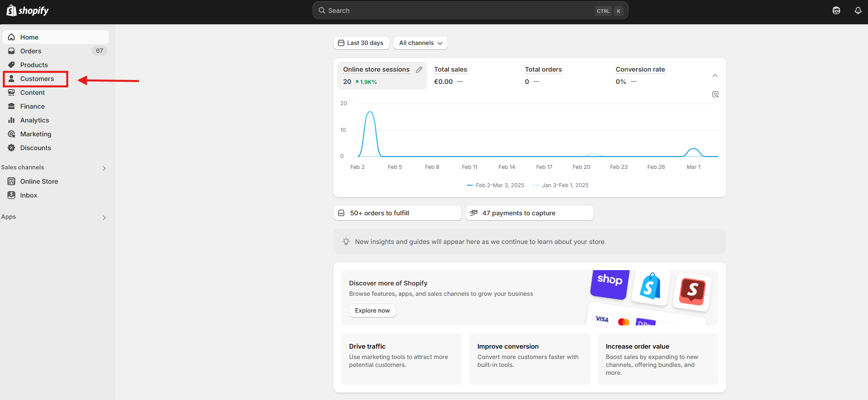Click the Products tag icon in sidebar
Screen dimensions: 868x400
tap(11, 65)
